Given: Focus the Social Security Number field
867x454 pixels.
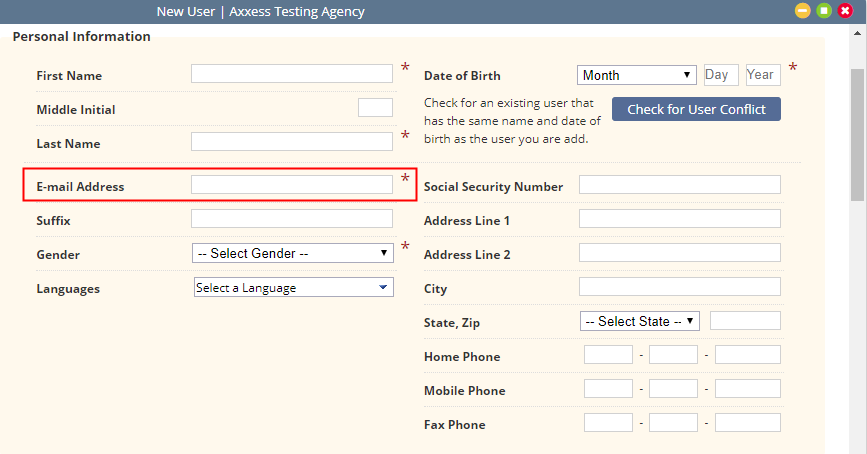Looking at the screenshot, I should (680, 185).
